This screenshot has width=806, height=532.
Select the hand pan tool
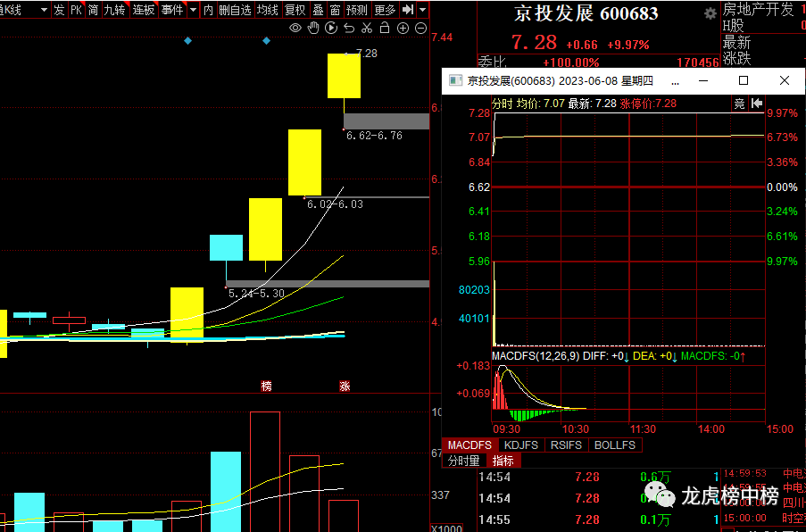313,29
